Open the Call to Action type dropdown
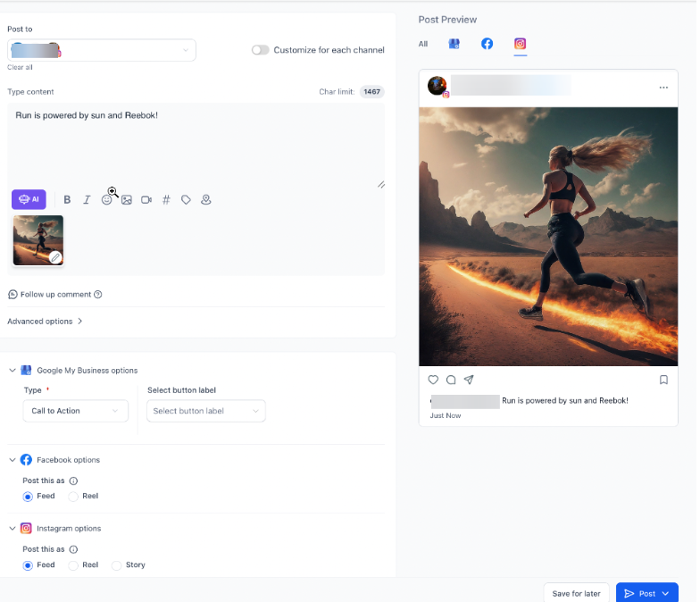Viewport: 700px width, 602px height. (x=75, y=411)
